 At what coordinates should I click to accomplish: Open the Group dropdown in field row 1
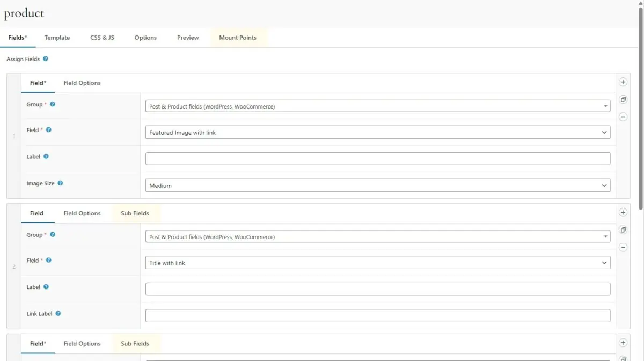click(x=377, y=106)
